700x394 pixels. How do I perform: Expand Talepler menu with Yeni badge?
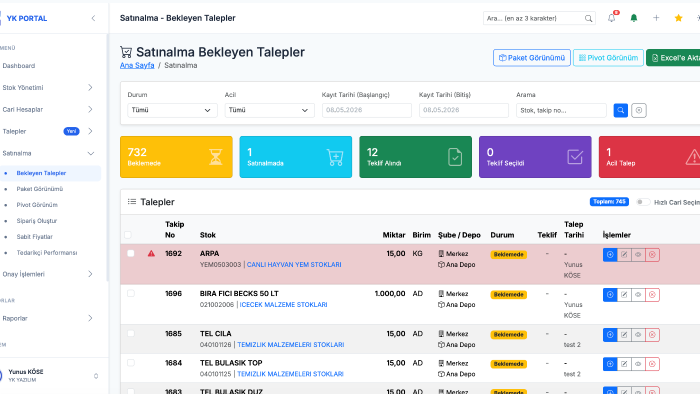click(x=48, y=131)
